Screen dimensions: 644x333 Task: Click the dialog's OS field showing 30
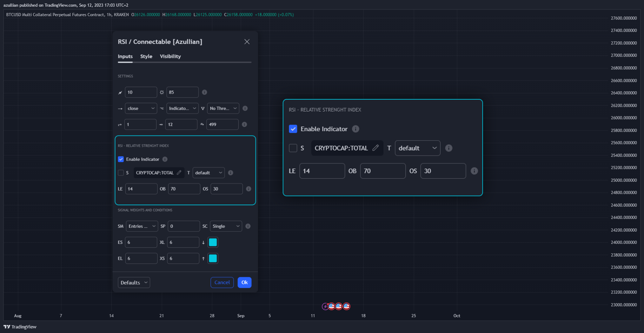[227, 189]
